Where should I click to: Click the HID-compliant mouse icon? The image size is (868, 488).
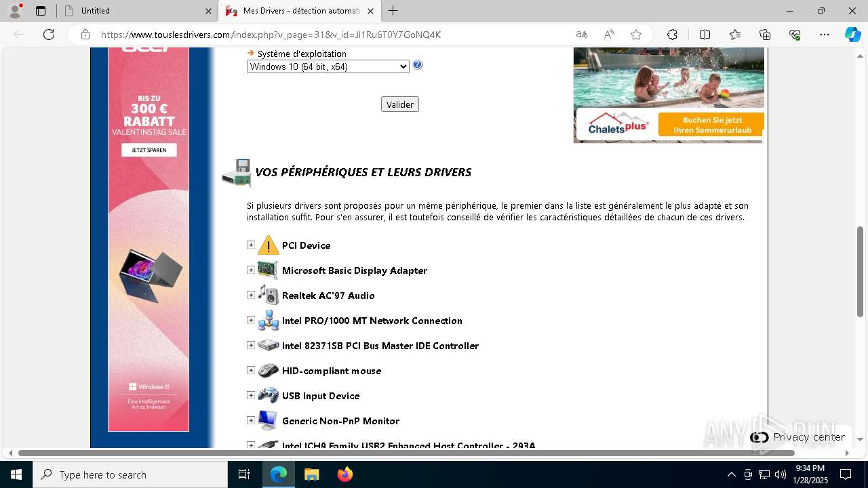click(x=269, y=371)
